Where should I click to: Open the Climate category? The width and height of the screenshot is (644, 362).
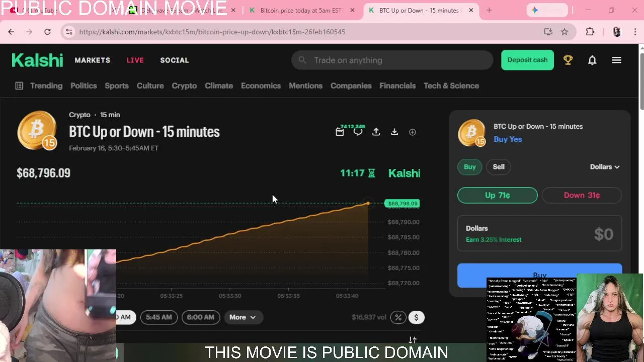pyautogui.click(x=219, y=86)
